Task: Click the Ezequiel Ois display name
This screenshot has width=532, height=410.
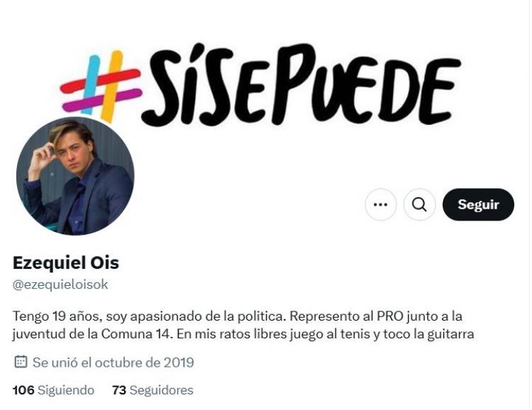Action: [x=66, y=263]
